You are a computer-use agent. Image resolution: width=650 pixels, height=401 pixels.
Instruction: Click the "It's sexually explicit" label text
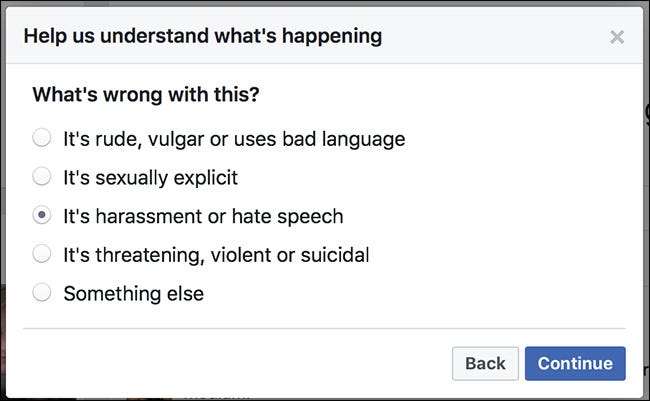tap(151, 178)
